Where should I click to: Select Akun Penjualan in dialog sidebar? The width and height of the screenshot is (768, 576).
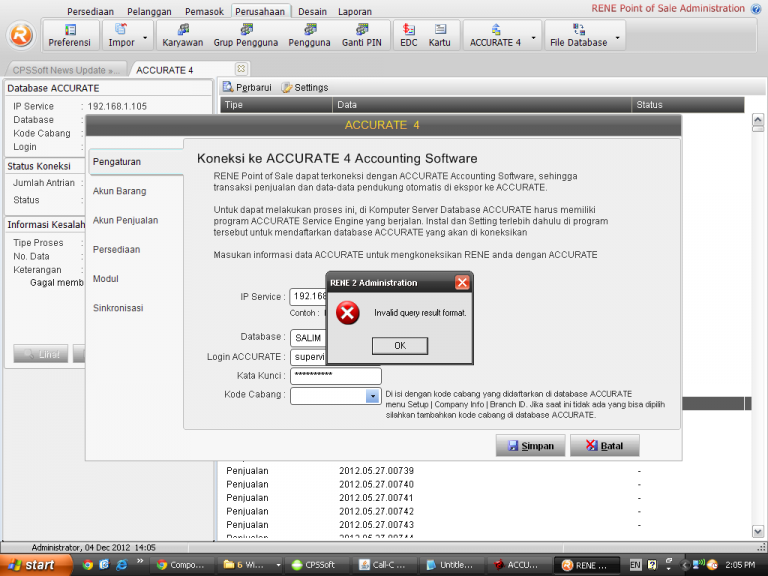tap(125, 220)
